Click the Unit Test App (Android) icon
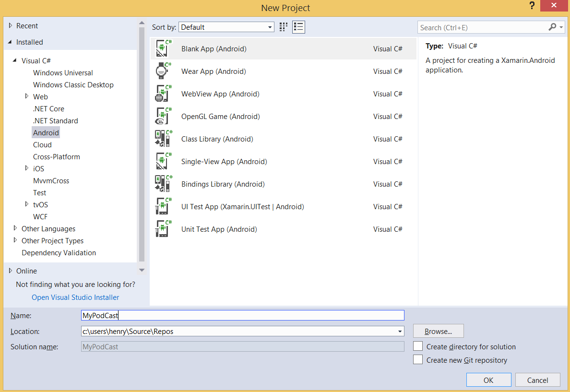 tap(163, 229)
